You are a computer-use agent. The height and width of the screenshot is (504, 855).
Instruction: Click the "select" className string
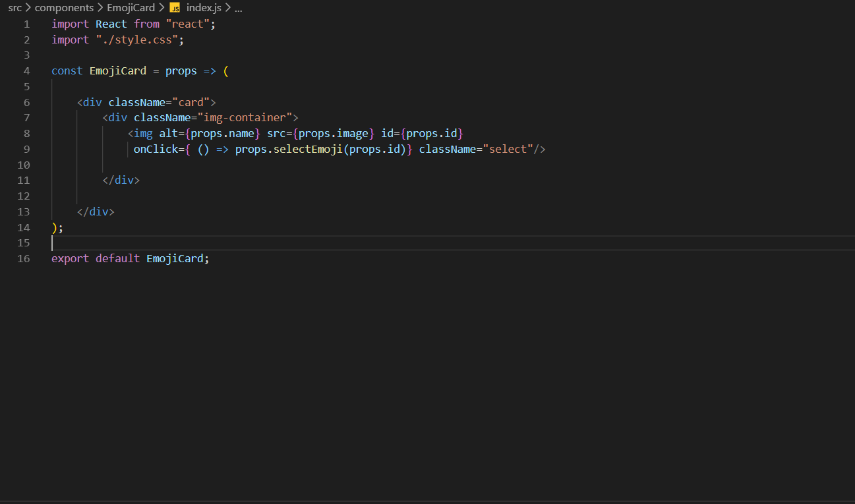coord(508,149)
